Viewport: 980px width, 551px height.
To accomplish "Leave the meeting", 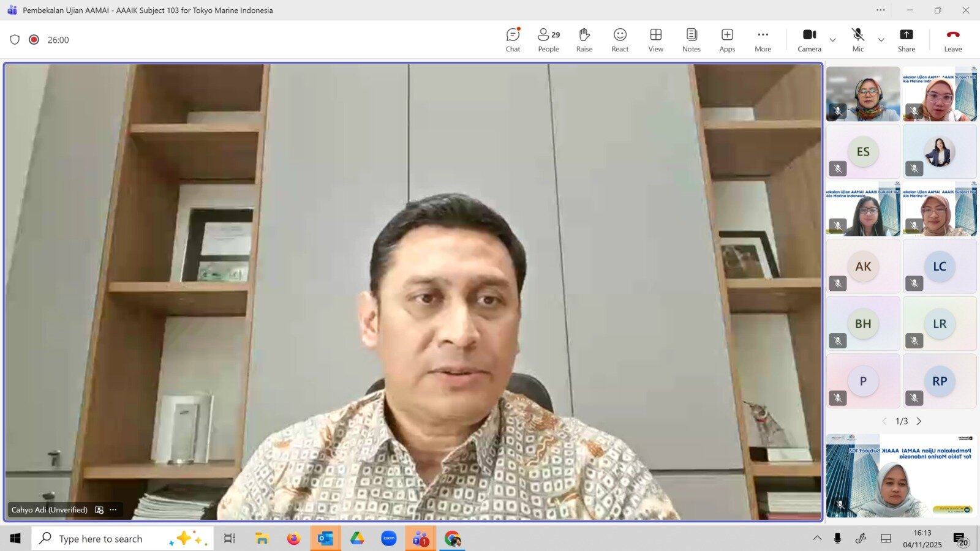I will [x=952, y=40].
